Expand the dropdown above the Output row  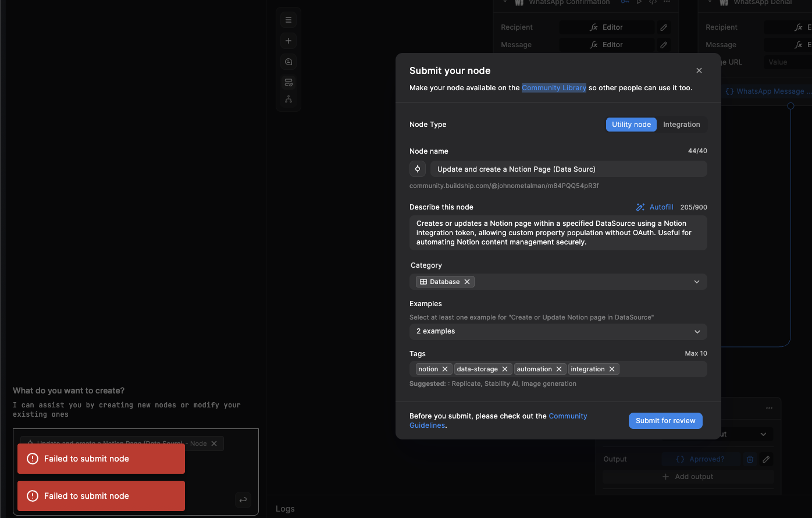point(763,434)
